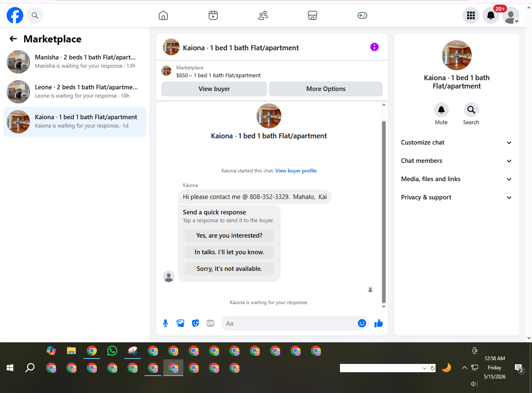Show hidden system tray icons

464,368
